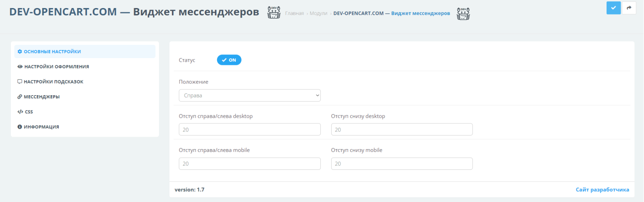Click the Положение label
This screenshot has width=644, height=202.
(x=194, y=82)
